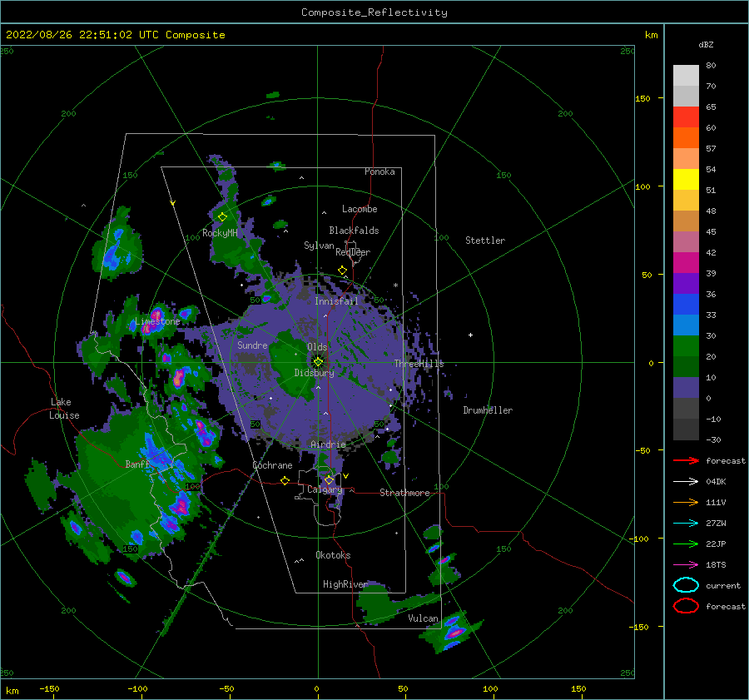Click the Blackfalds label

tap(354, 231)
